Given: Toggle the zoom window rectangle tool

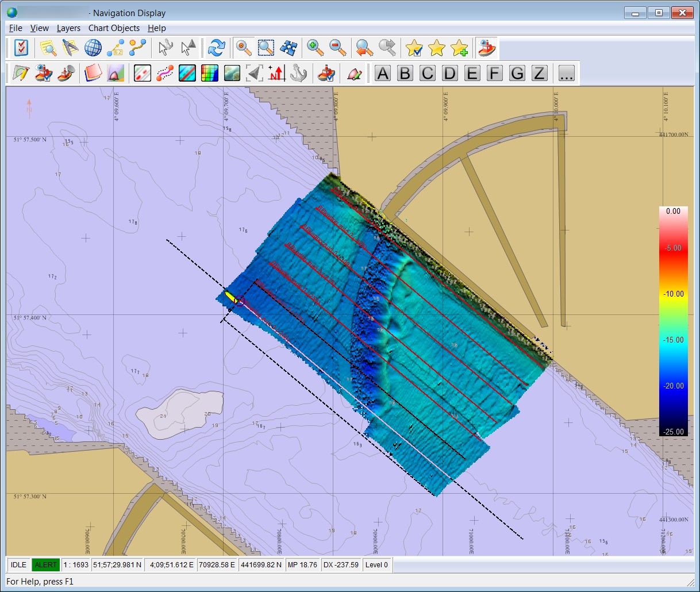Looking at the screenshot, I should [x=266, y=48].
